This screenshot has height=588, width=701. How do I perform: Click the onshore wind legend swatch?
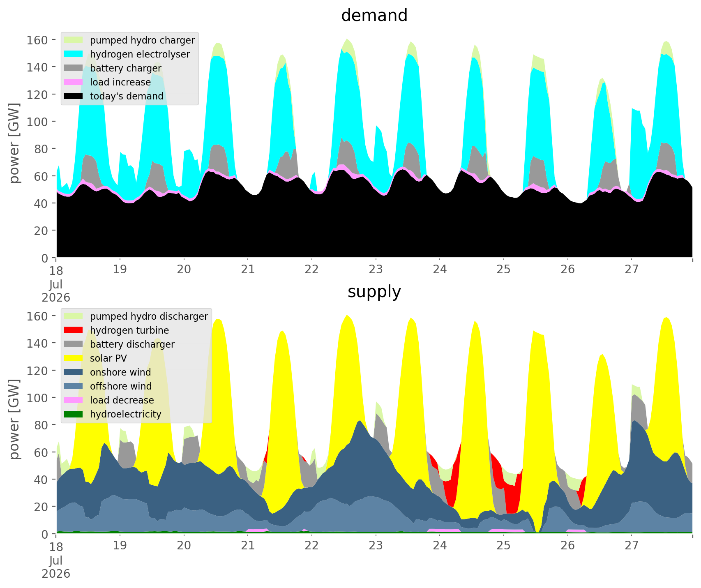[74, 372]
